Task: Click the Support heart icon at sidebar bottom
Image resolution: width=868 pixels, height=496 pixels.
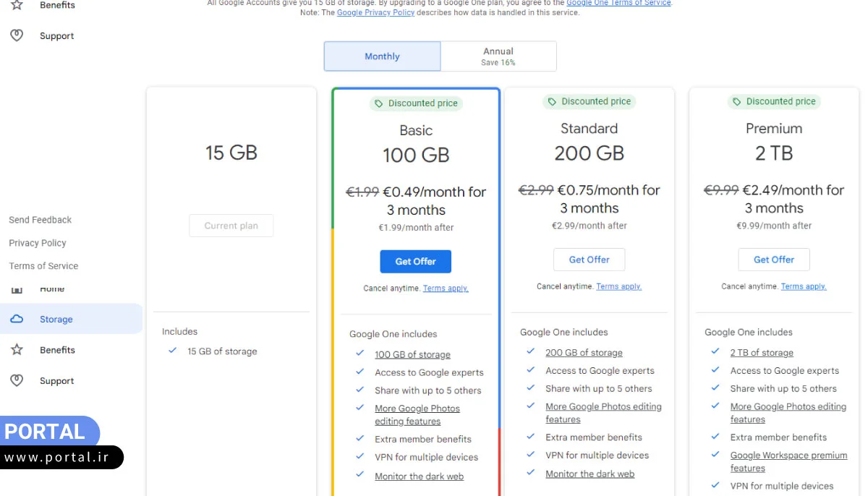Action: point(17,380)
